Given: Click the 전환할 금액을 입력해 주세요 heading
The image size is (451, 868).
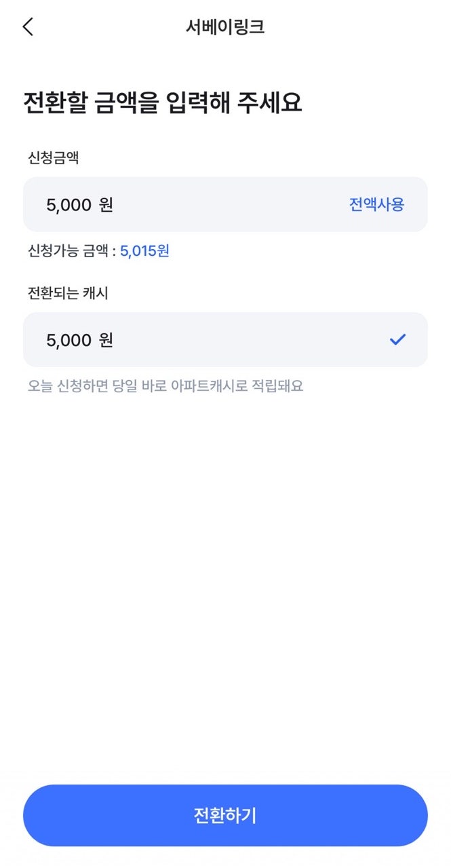Looking at the screenshot, I should tap(163, 103).
